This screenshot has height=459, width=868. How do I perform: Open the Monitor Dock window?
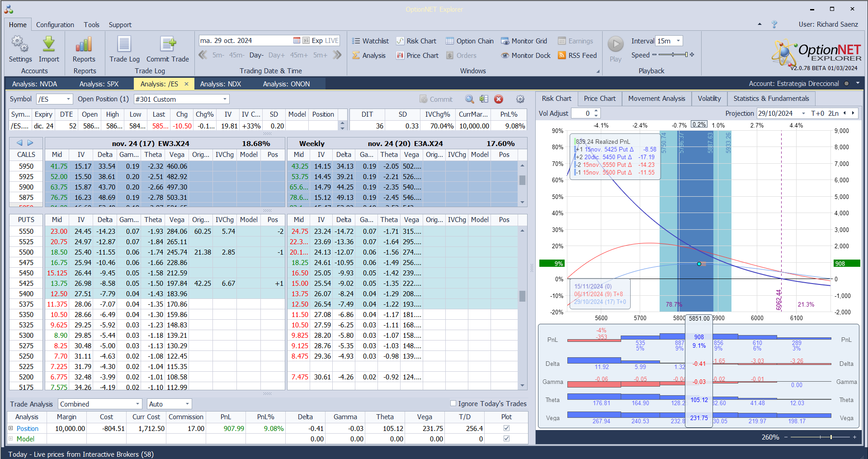[x=526, y=55]
